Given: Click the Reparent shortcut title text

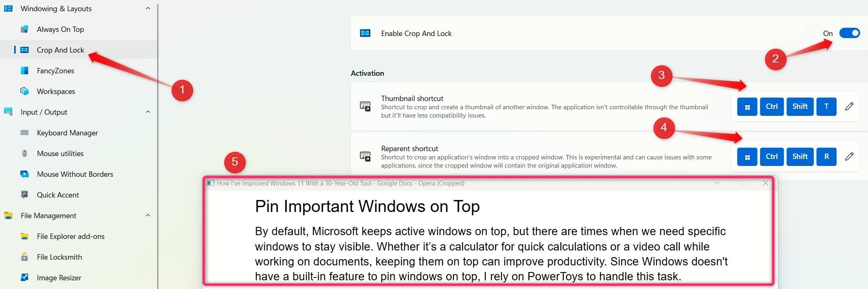Looking at the screenshot, I should point(409,149).
